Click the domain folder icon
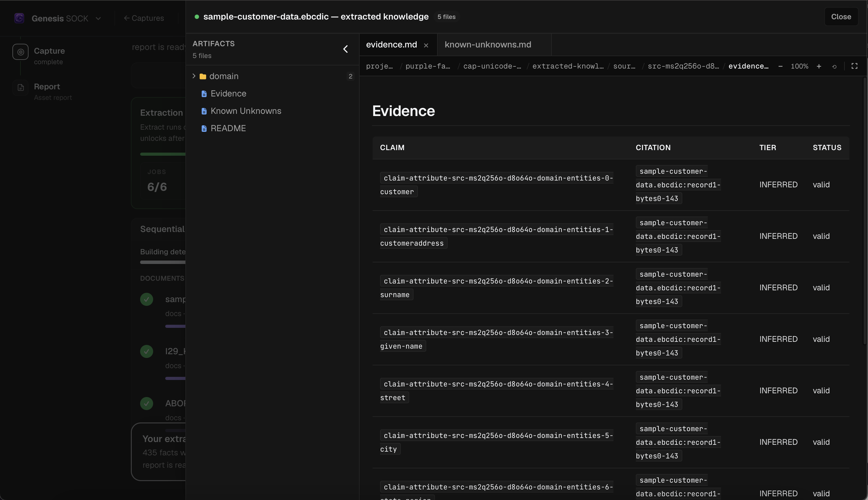This screenshot has width=868, height=500. pos(203,76)
